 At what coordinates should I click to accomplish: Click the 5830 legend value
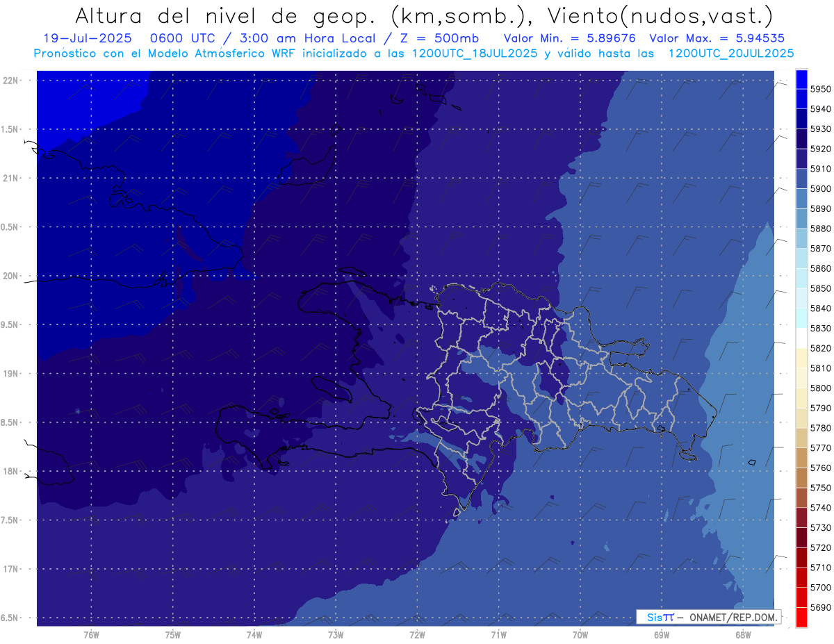[x=821, y=328]
